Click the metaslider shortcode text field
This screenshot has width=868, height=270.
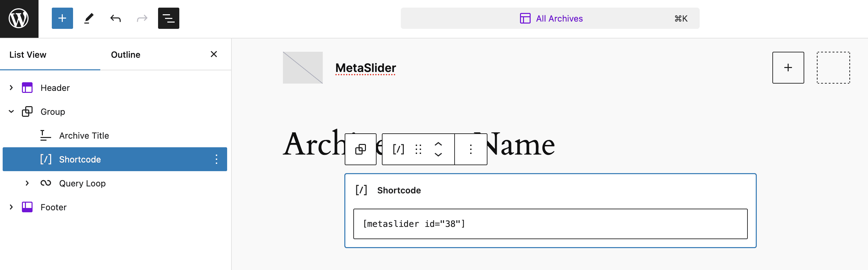[550, 224]
